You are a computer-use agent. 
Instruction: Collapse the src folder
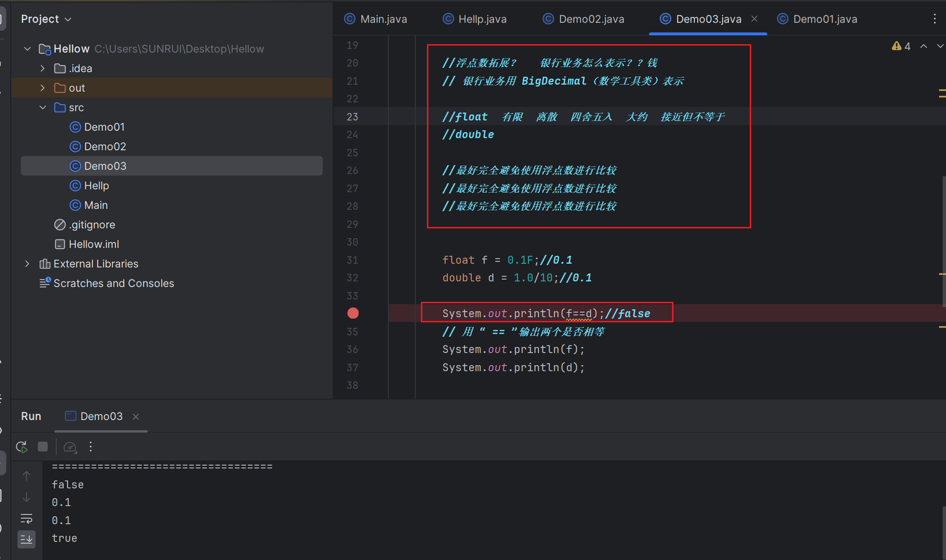(x=43, y=107)
